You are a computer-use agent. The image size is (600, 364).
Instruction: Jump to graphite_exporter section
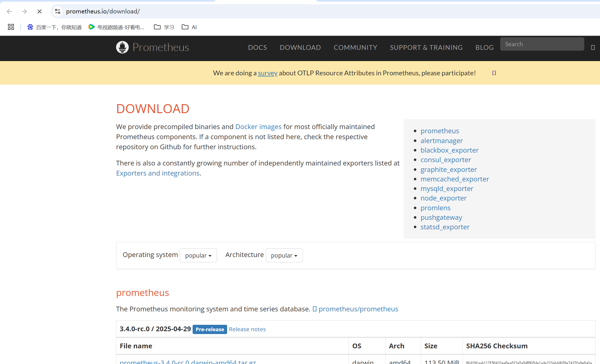[x=449, y=170]
